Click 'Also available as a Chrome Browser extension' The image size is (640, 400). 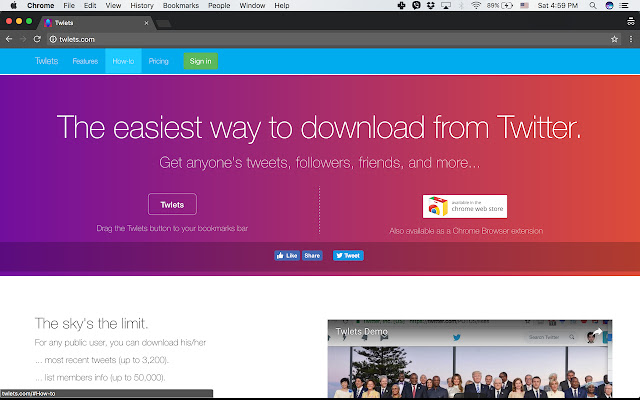pyautogui.click(x=466, y=231)
